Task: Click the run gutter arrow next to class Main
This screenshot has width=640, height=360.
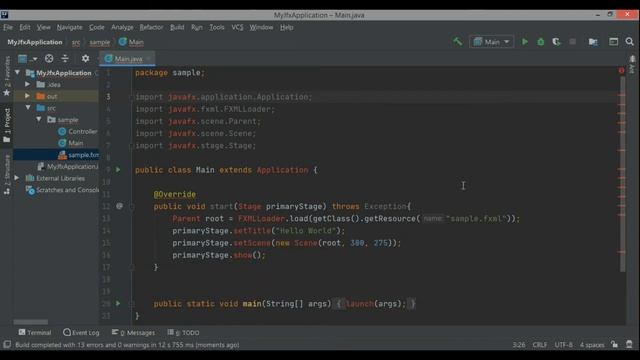Action: [x=118, y=169]
